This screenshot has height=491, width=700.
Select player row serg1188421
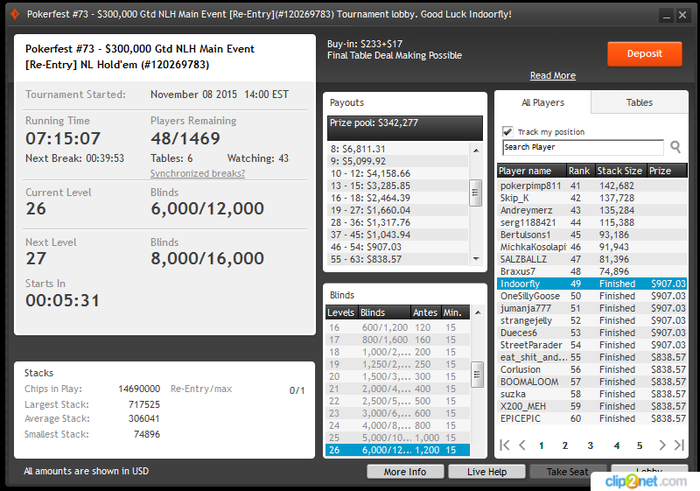tap(592, 223)
